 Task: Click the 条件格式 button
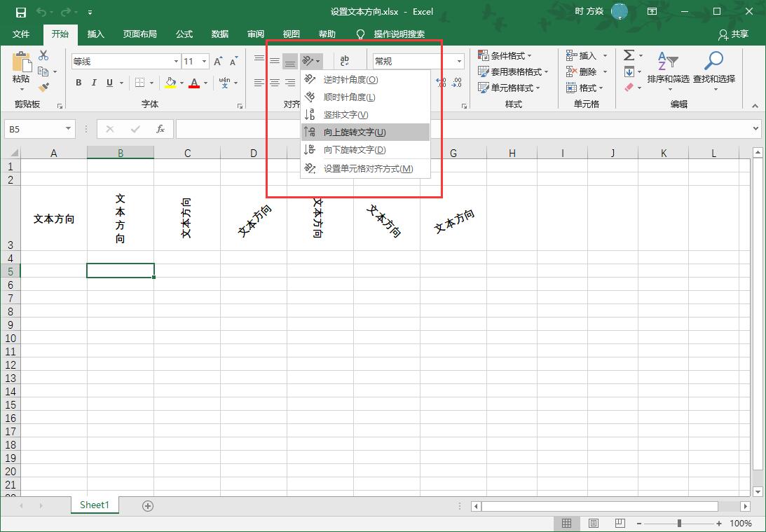pos(505,55)
